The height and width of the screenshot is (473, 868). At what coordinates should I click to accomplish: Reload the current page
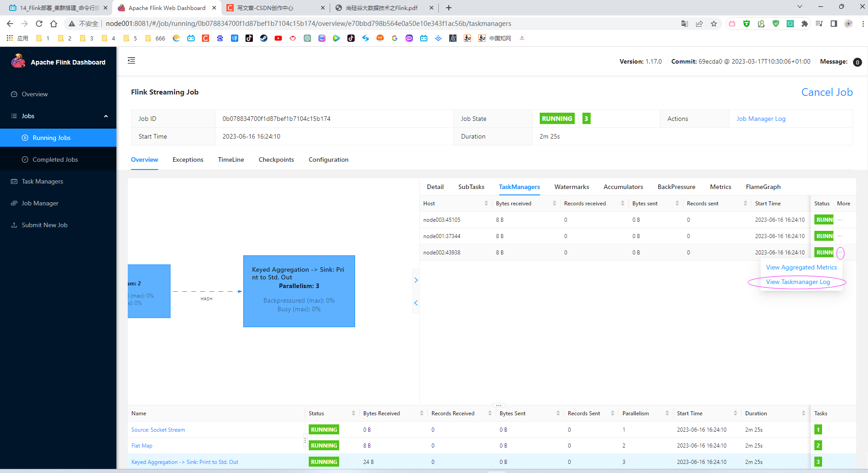point(39,24)
